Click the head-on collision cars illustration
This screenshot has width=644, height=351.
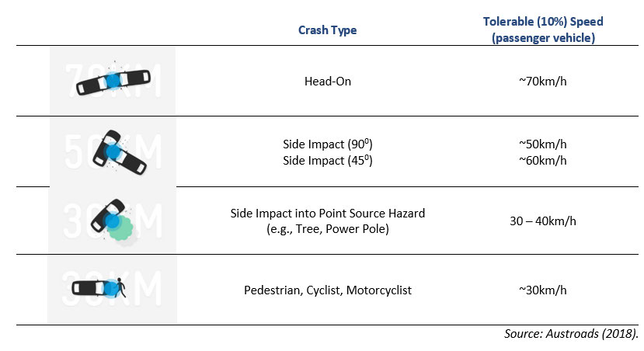111,81
